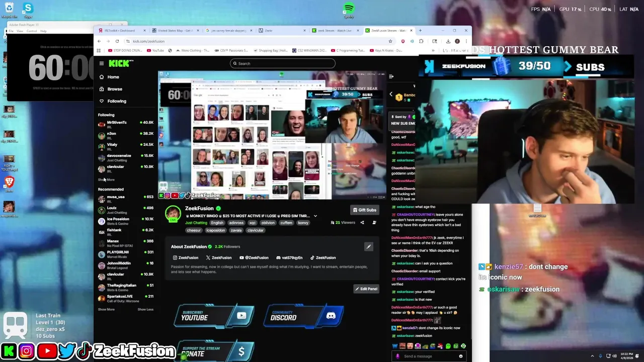The image size is (644, 362).
Task: Open the @ZeekFusion YouTube link
Action: coord(254,258)
